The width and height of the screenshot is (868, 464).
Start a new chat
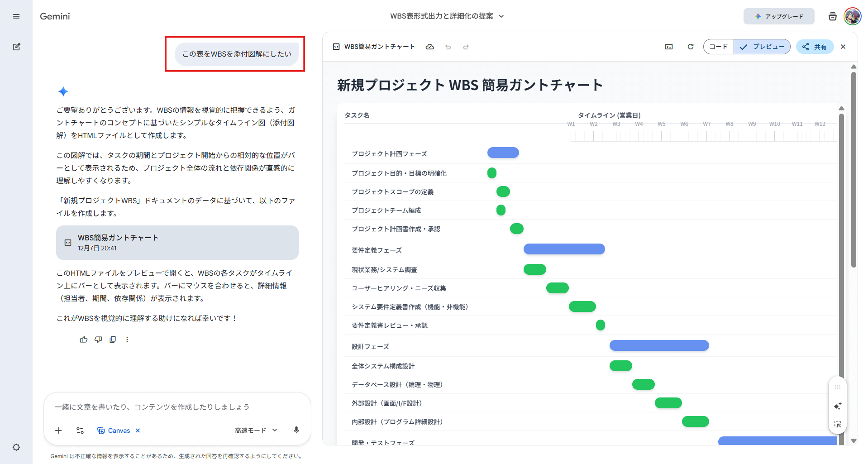[16, 47]
